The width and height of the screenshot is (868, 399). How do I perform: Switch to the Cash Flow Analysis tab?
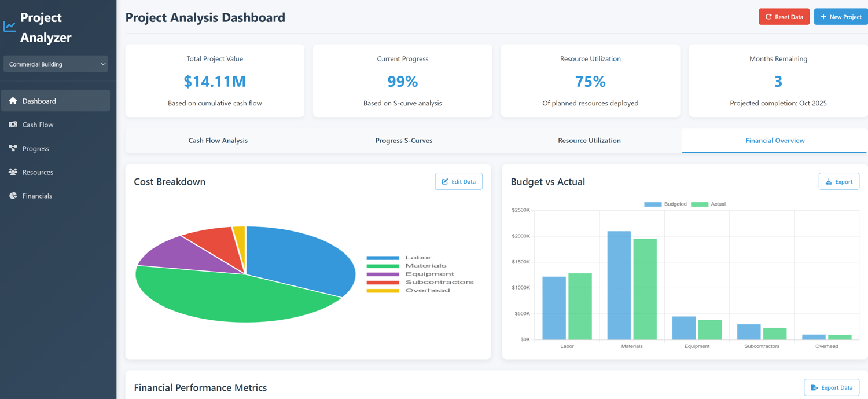pos(218,141)
